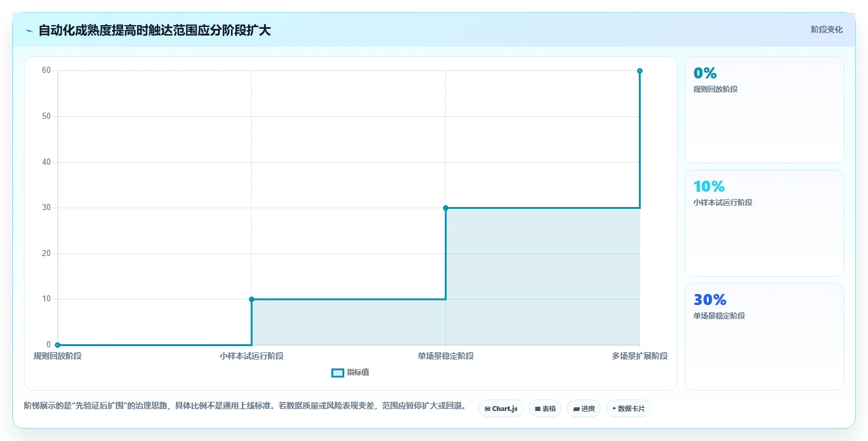Click the 进度 tag button
868x441 pixels.
point(584,409)
